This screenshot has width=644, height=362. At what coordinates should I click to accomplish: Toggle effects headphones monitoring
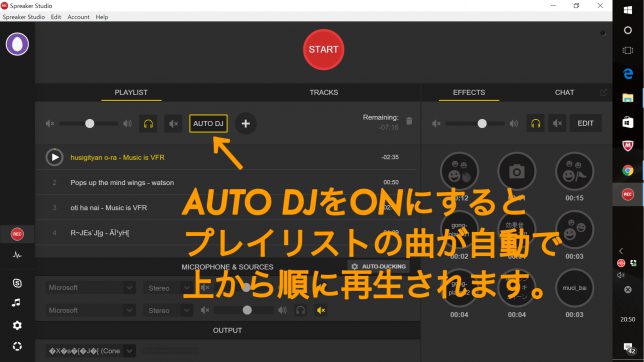[x=535, y=123]
